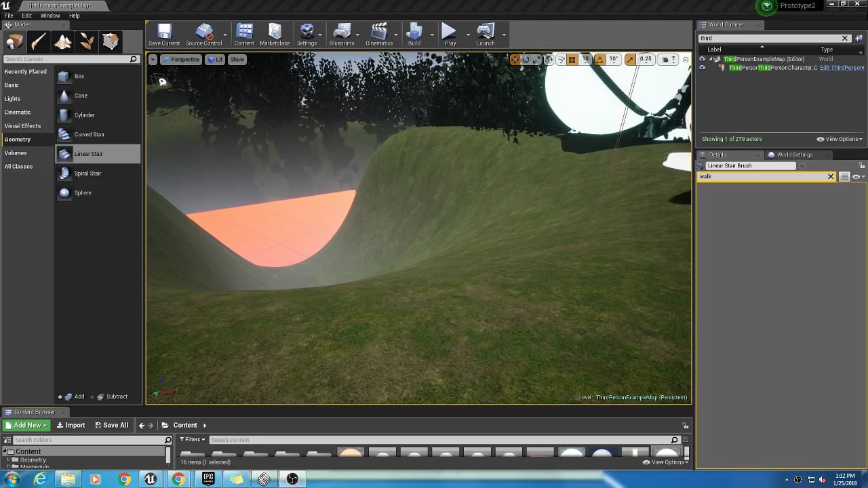Switch to the World Settings tab

click(794, 155)
